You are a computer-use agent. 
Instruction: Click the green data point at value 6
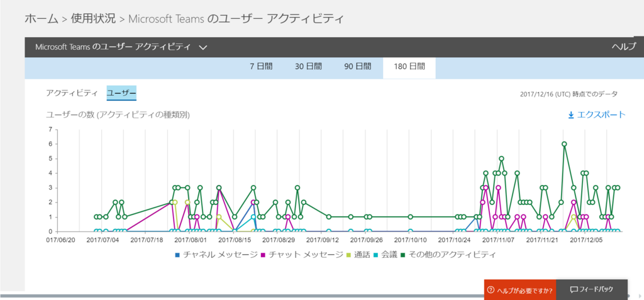564,144
